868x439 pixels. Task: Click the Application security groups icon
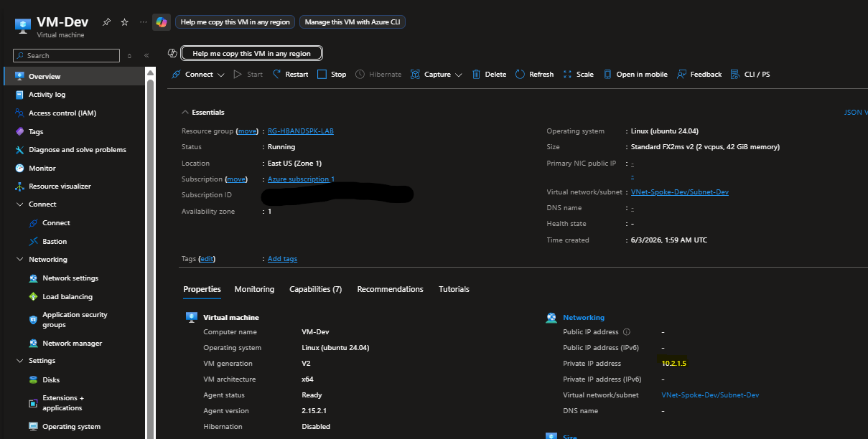click(34, 320)
